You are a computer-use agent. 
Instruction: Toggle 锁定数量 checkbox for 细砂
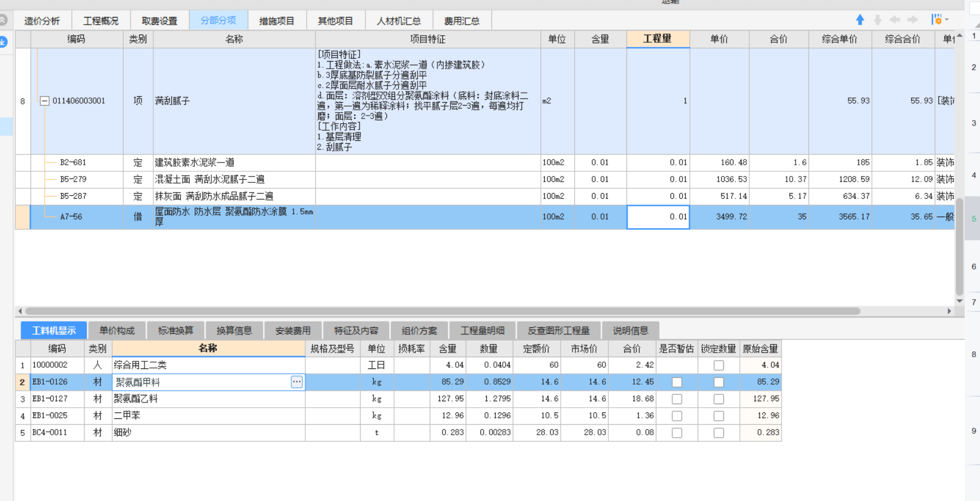coord(719,433)
